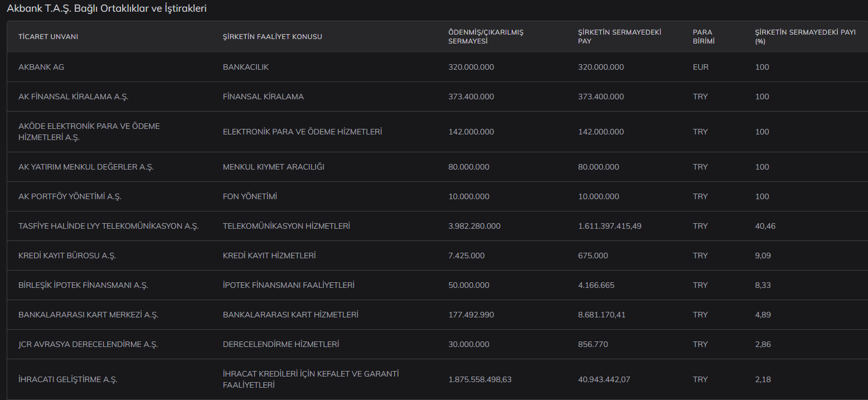Screen dimensions: 868x400
Task: Click 142.000.000 in the SERMAYEDEKİ PAY column
Action: [602, 132]
